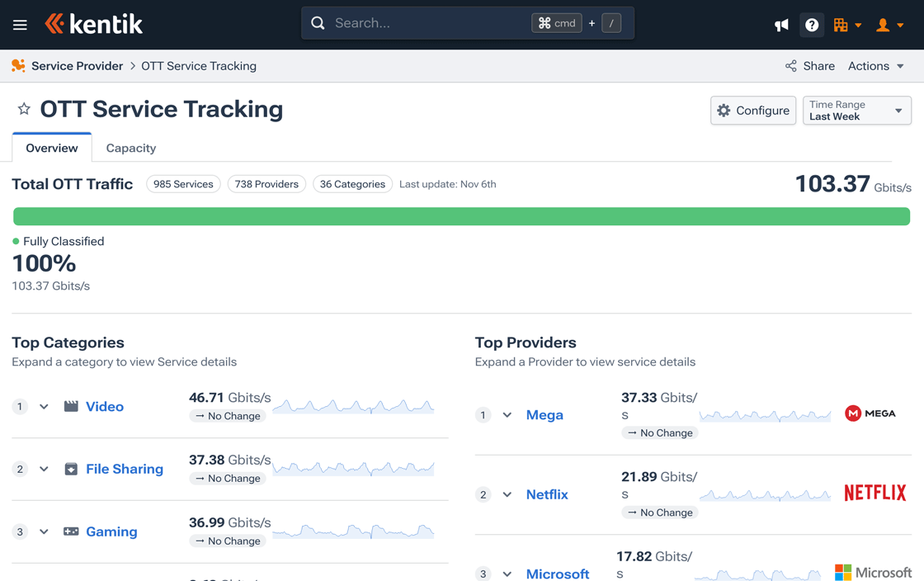Open the user profile icon menu
924x581 pixels.
883,25
